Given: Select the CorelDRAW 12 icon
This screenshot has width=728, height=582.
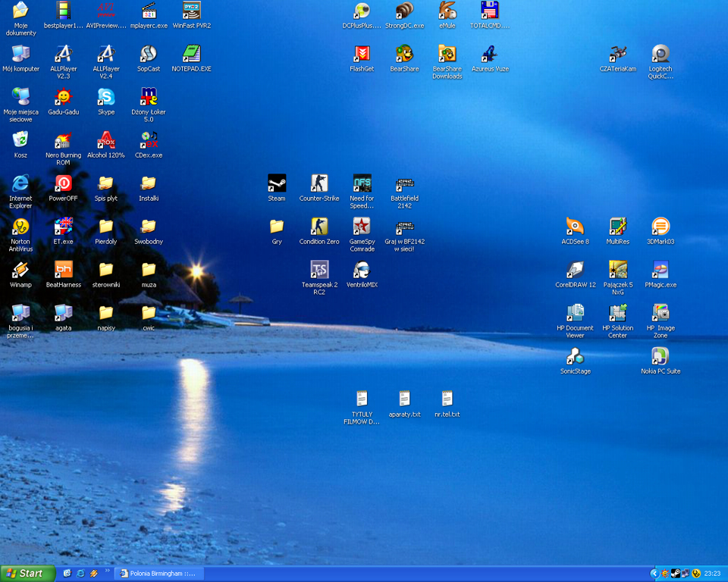Looking at the screenshot, I should [575, 271].
